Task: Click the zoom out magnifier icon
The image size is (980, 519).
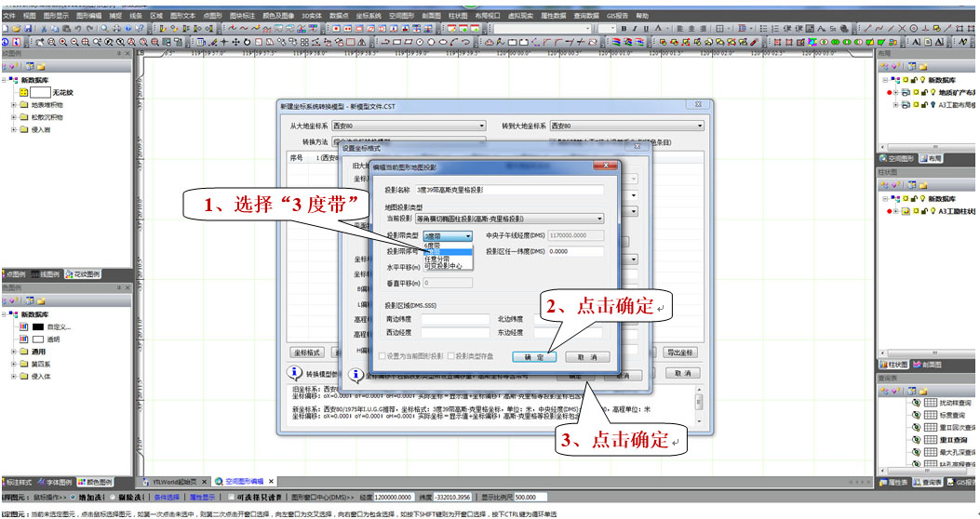Action: tap(74, 42)
